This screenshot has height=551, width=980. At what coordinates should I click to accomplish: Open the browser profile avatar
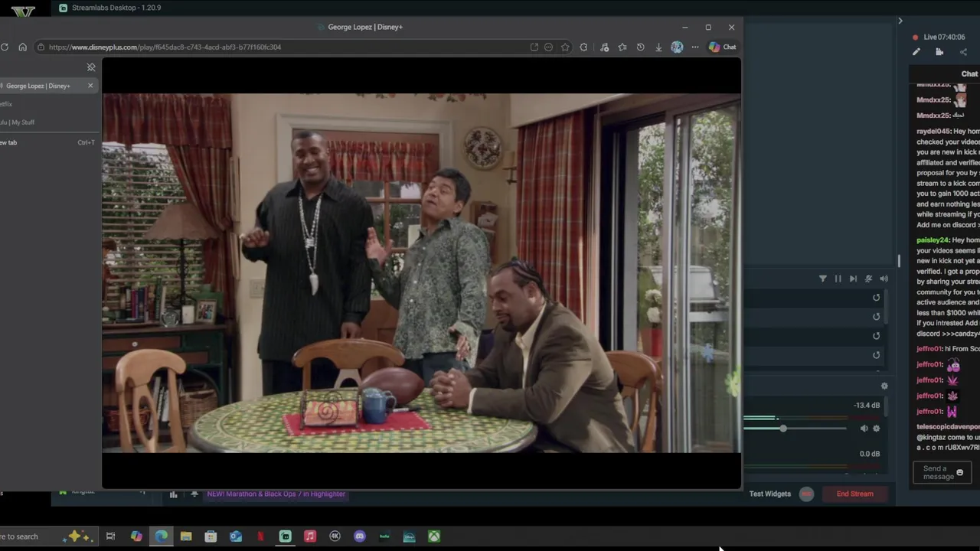(677, 47)
